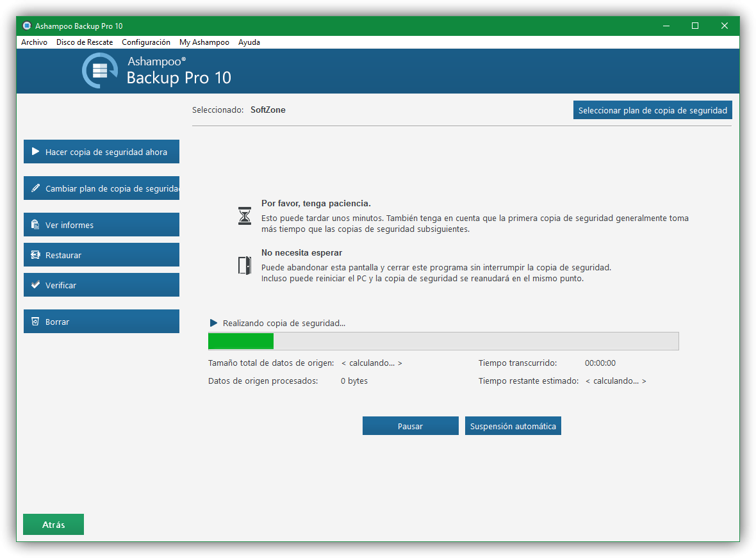
Task: Click the Borrar button
Action: (x=101, y=321)
